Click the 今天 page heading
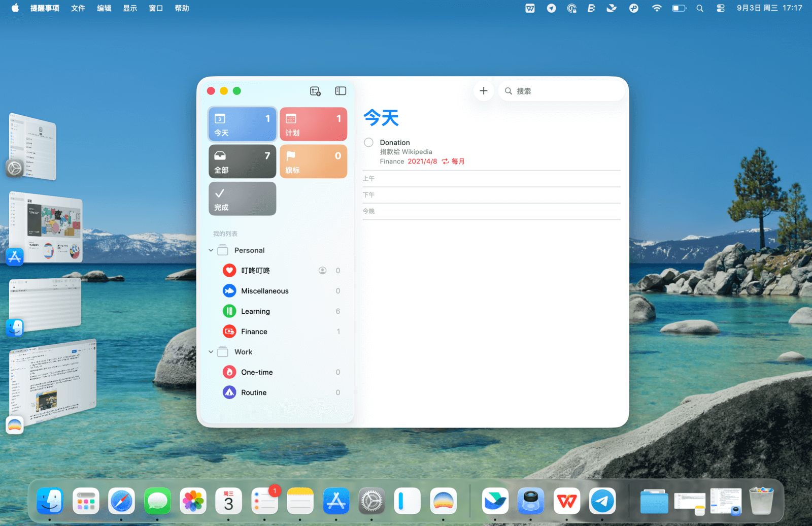This screenshot has height=526, width=812. click(381, 118)
